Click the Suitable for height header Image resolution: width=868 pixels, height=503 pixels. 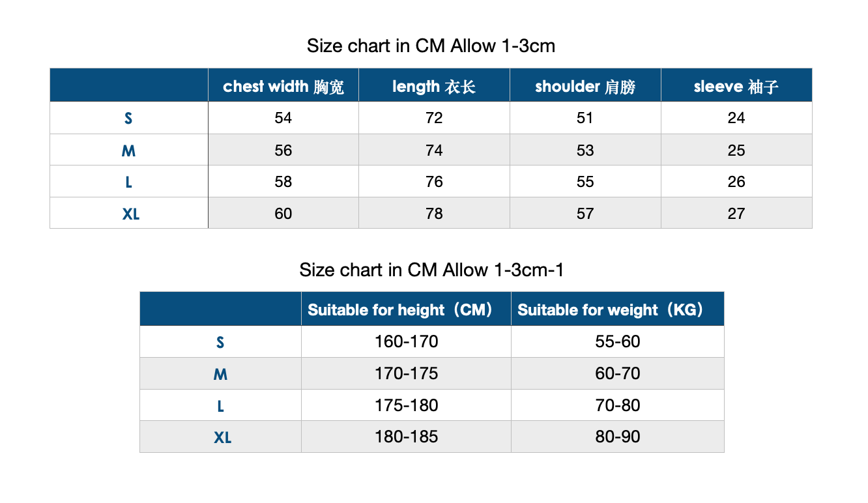[406, 309]
